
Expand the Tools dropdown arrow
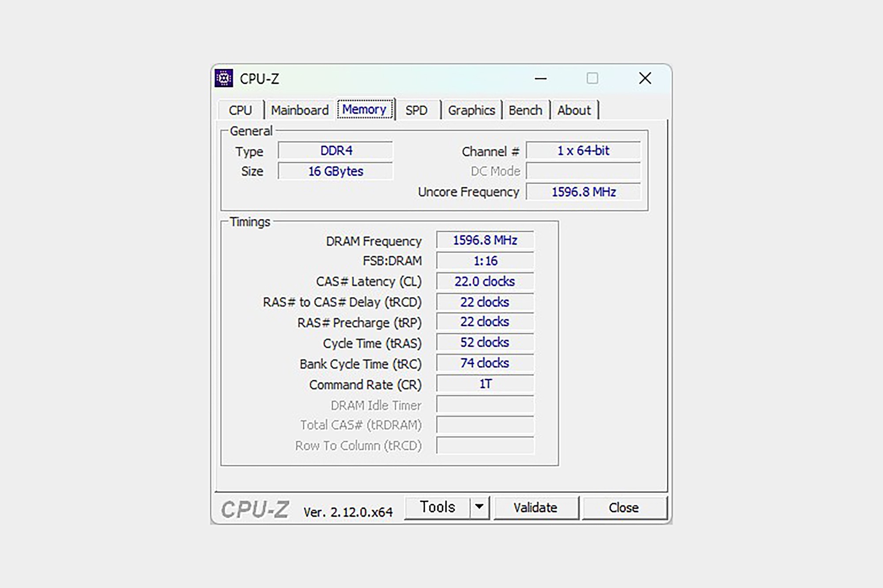479,507
